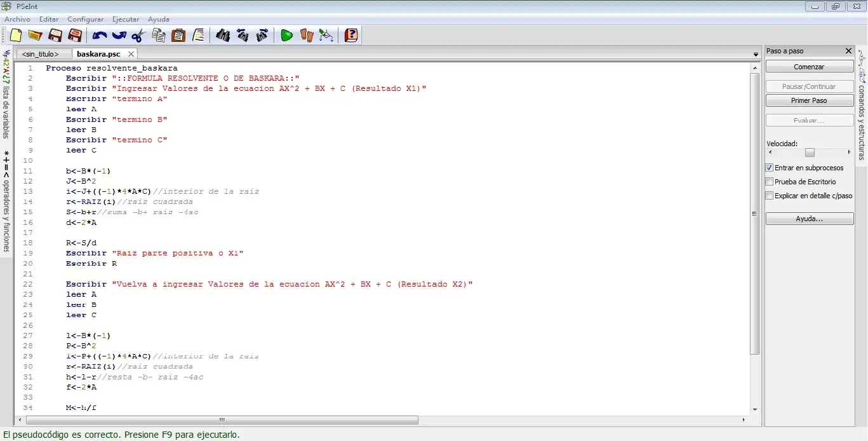
Task: Click the Primer Paso button
Action: [810, 100]
